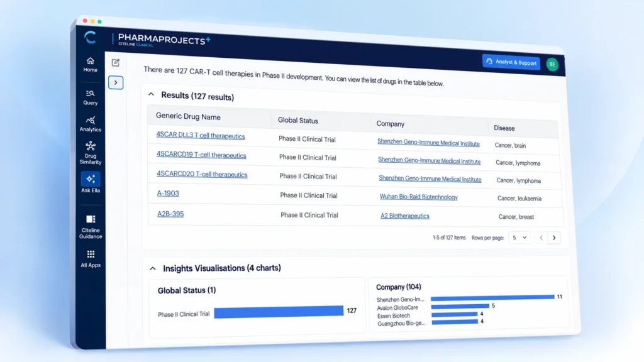Click 'Cancer, leukaemia' disease cell
The height and width of the screenshot is (362, 644).
point(519,198)
